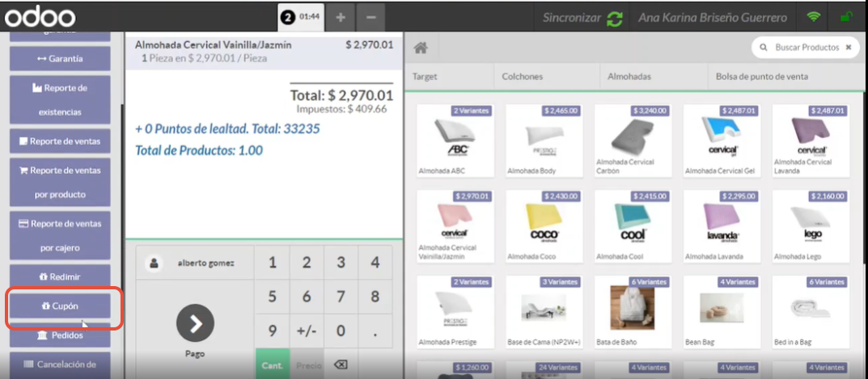Select the Cant. quantity mode
868x379 pixels.
point(272,364)
